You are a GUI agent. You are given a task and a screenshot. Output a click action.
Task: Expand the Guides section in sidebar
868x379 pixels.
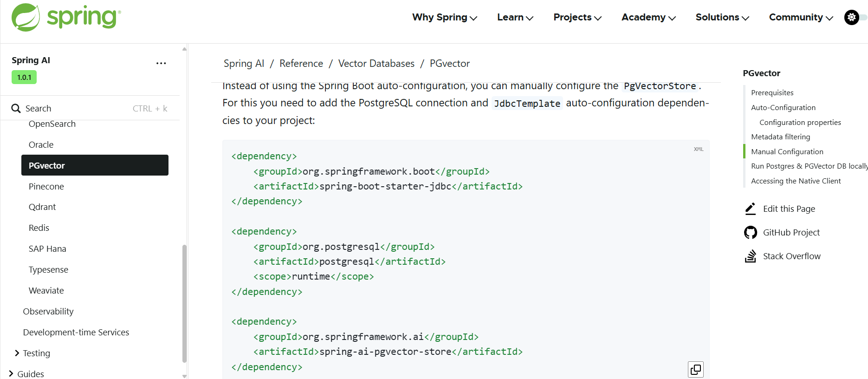point(11,374)
